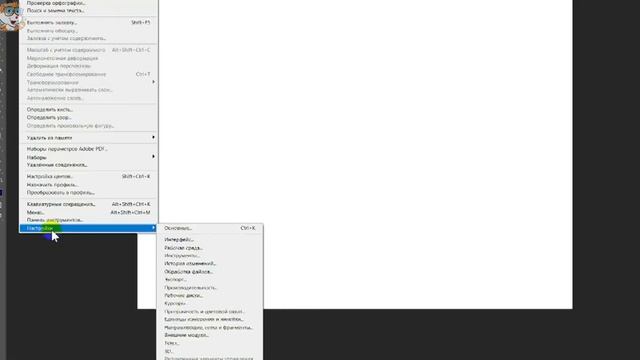
Task: Click 'Удаленные соединения...' menu item
Action: coord(88,165)
